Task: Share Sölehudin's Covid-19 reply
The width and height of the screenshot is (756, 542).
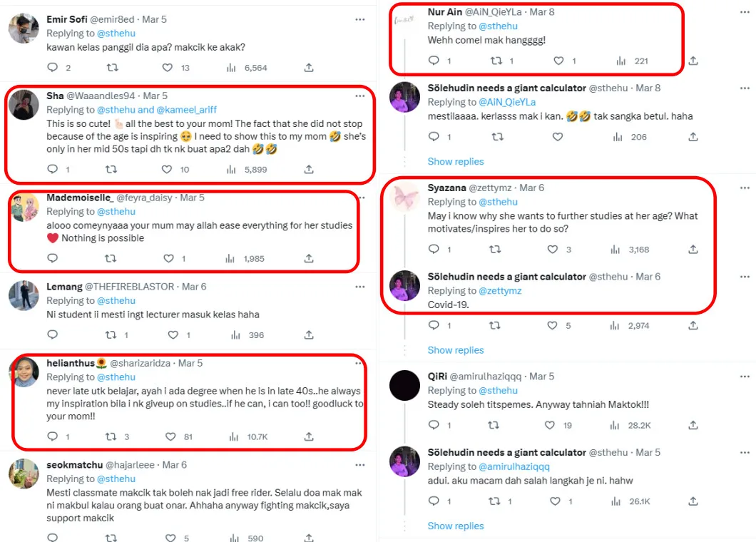Action: (x=693, y=325)
